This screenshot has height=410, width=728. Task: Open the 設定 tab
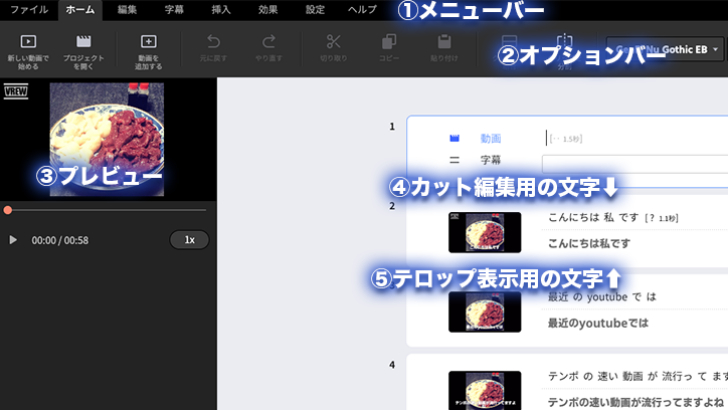click(315, 10)
